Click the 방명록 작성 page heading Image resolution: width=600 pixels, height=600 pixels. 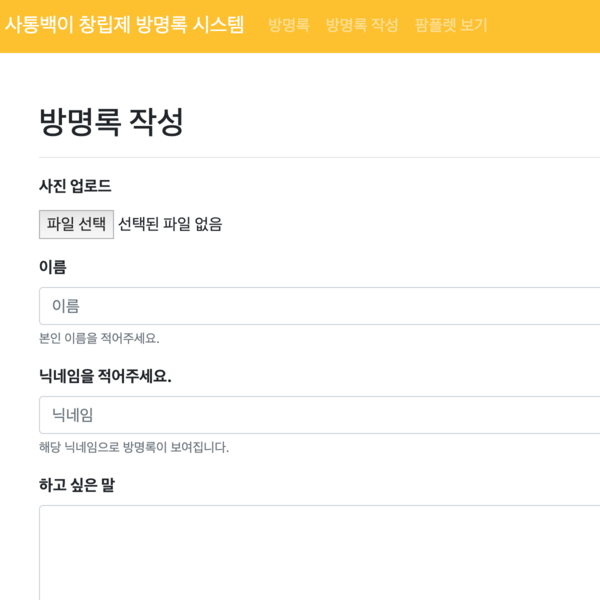tap(111, 122)
